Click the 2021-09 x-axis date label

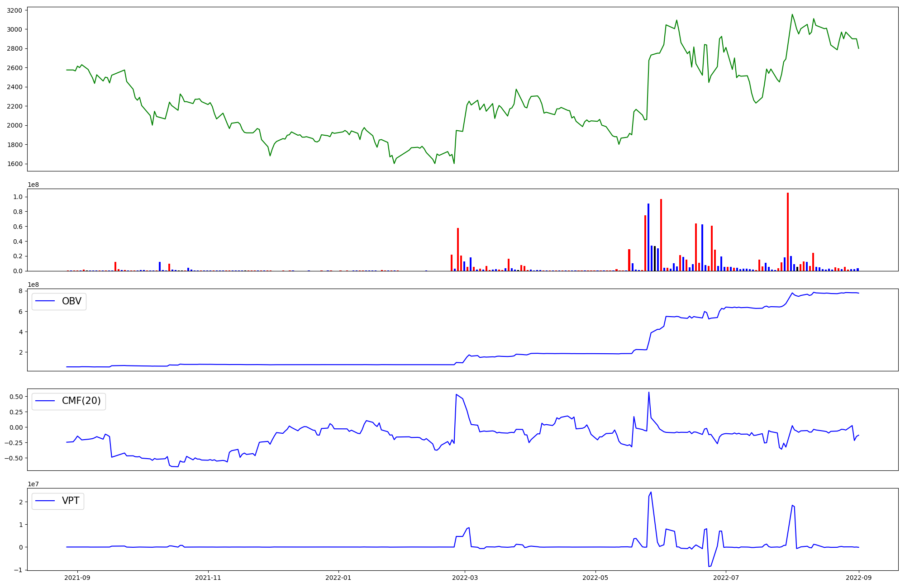coord(77,578)
